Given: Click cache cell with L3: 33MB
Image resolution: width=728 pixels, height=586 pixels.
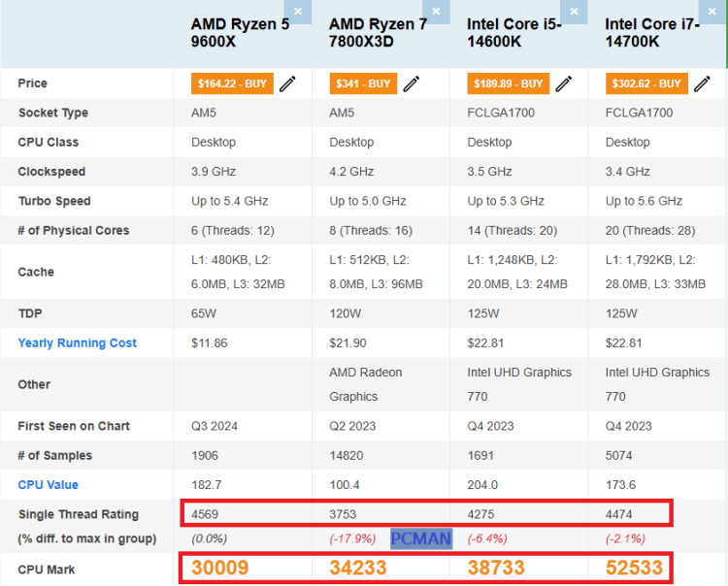Looking at the screenshot, I should 655,272.
